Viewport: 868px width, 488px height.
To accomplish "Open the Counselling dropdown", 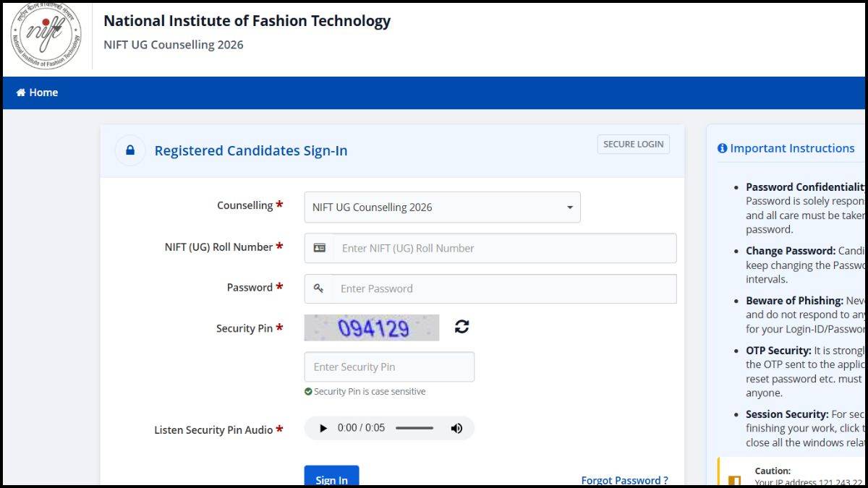I will 442,207.
